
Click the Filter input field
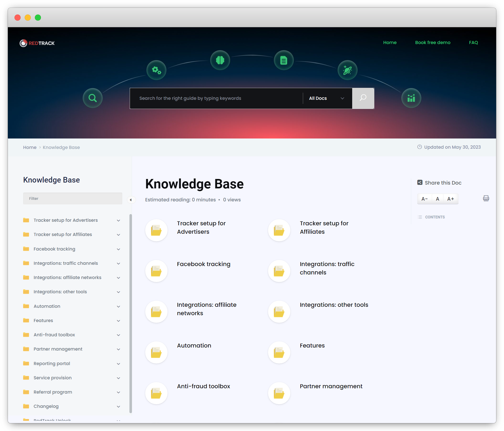pyautogui.click(x=73, y=198)
